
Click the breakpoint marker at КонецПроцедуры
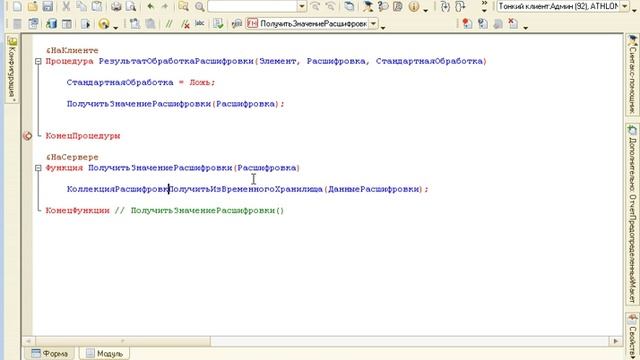(x=28, y=136)
